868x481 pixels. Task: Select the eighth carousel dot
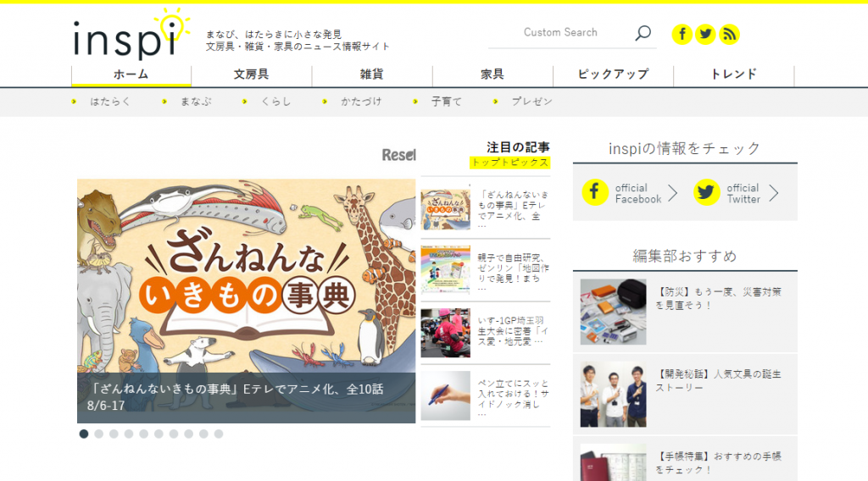(x=188, y=434)
